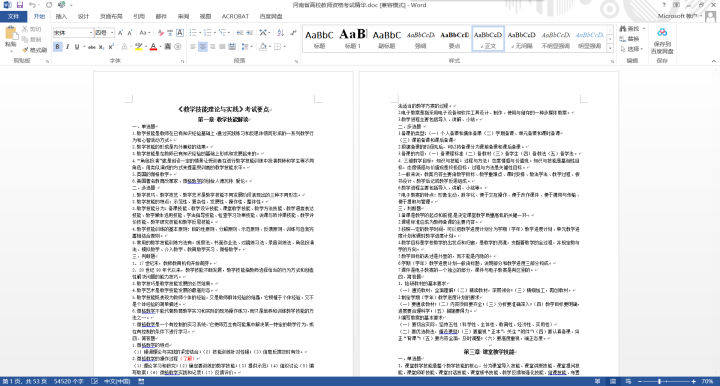Image resolution: width=720 pixels, height=386 pixels.
Task: Apply the 无间隔 (No Spacing) style
Action: pyautogui.click(x=522, y=39)
